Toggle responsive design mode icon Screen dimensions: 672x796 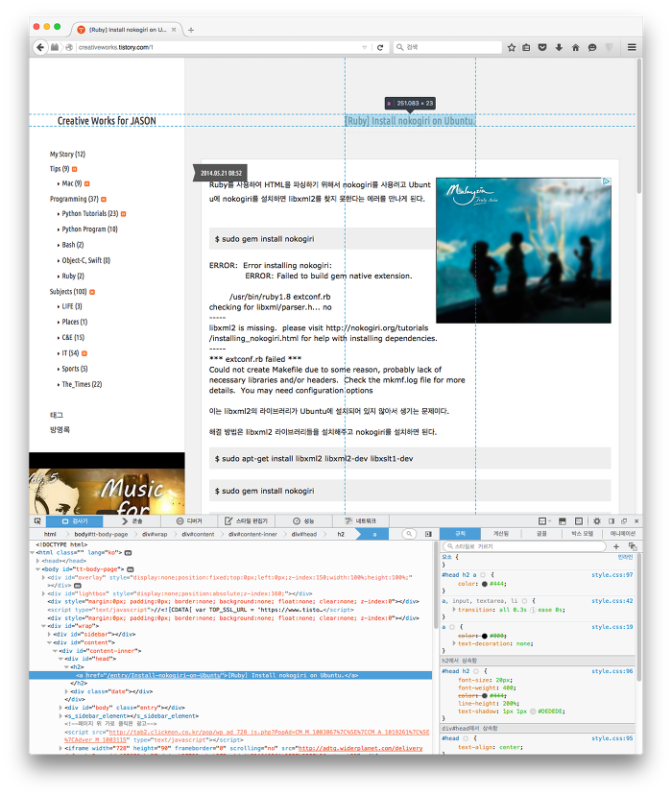tap(579, 520)
